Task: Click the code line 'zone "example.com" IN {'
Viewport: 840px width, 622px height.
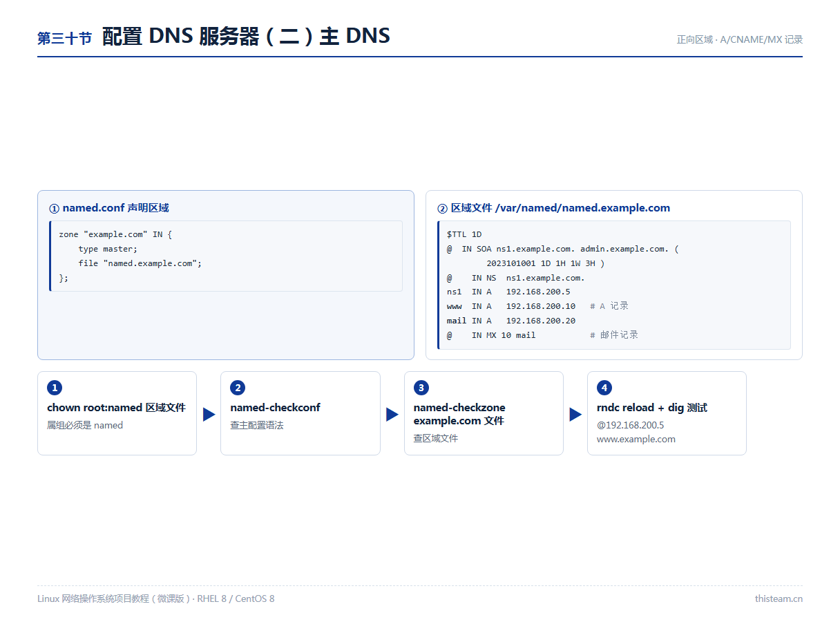Action: (115, 234)
